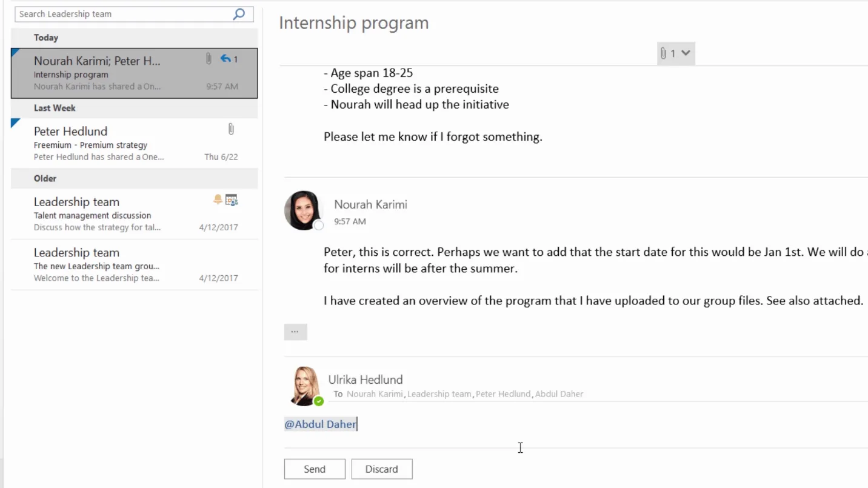
Task: Click the paperclip icon on Internship program email
Action: pyautogui.click(x=208, y=59)
